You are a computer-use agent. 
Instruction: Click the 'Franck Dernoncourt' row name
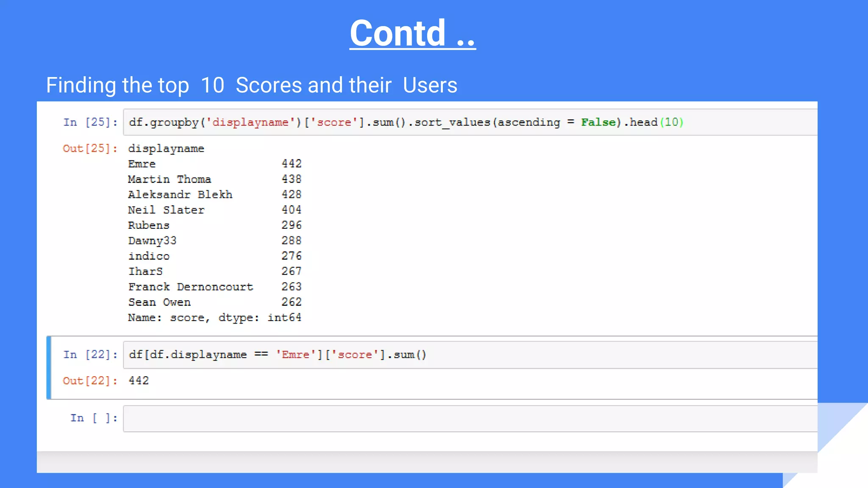coord(191,287)
